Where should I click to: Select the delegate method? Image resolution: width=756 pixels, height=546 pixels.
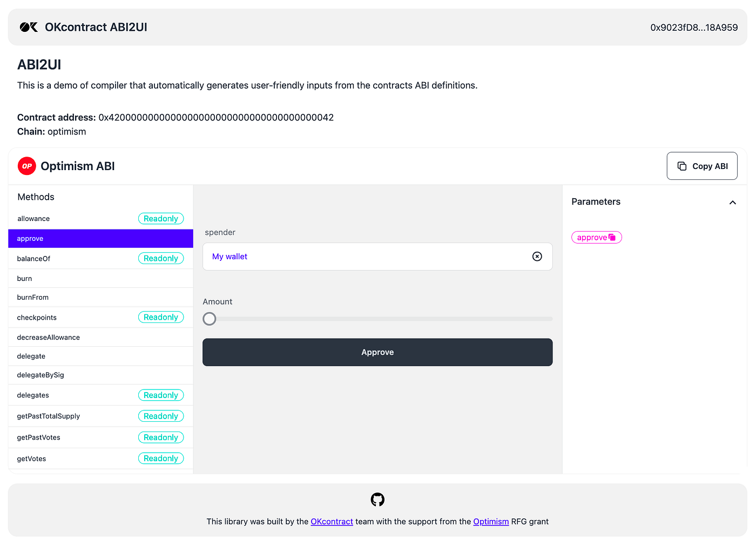tap(100, 356)
